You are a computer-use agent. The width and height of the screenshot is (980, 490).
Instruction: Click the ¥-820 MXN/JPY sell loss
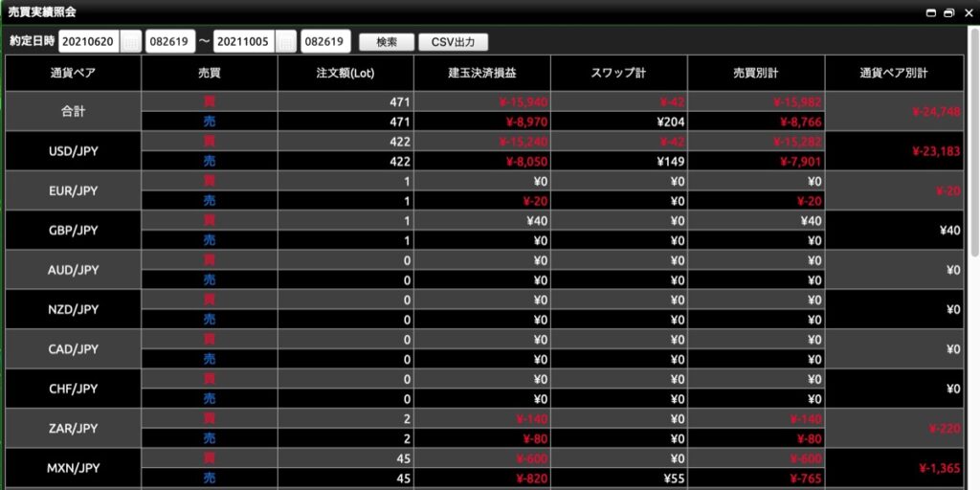[531, 479]
